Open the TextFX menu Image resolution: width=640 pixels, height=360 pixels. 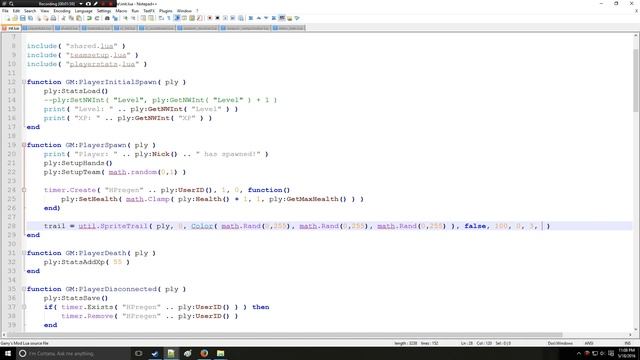[149, 11]
